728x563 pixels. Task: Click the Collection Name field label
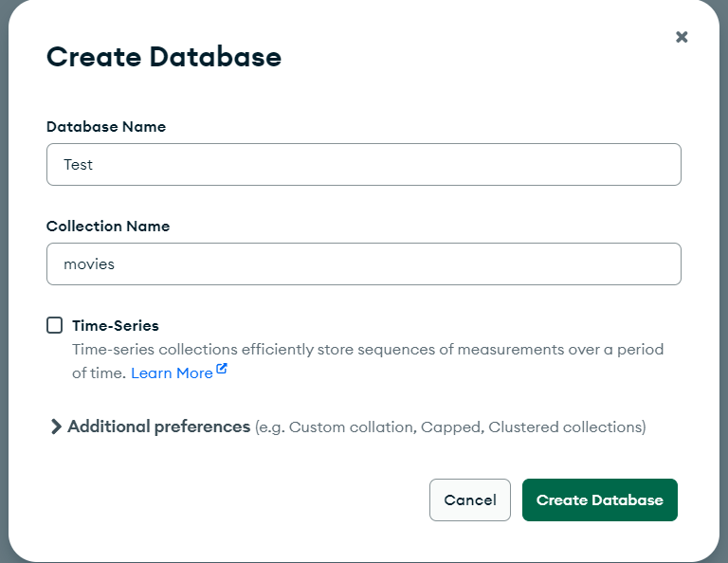108,227
